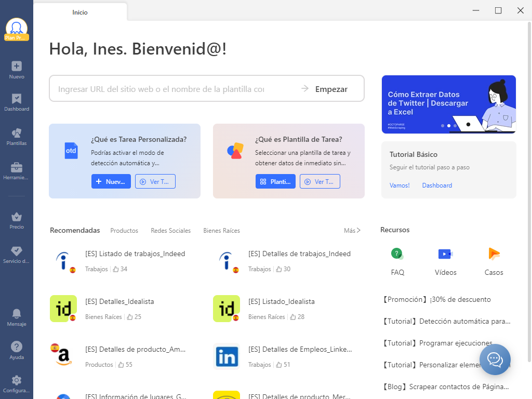Click Ver Tutorial under Tarea Personalizada
532x399 pixels.
click(x=155, y=181)
